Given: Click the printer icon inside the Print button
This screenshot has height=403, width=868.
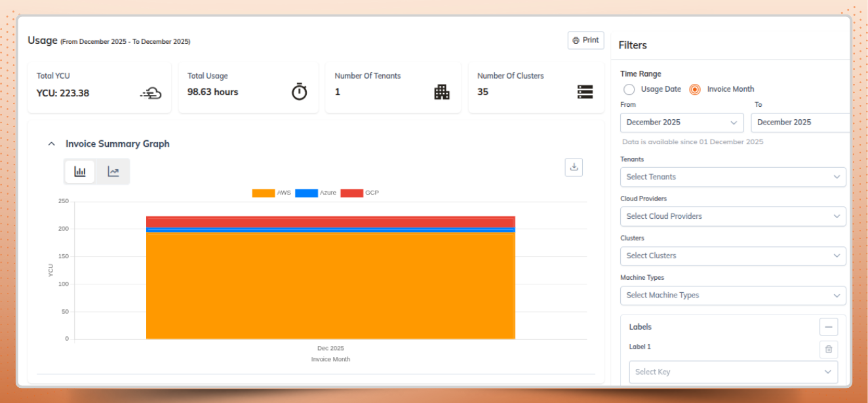Looking at the screenshot, I should [576, 41].
